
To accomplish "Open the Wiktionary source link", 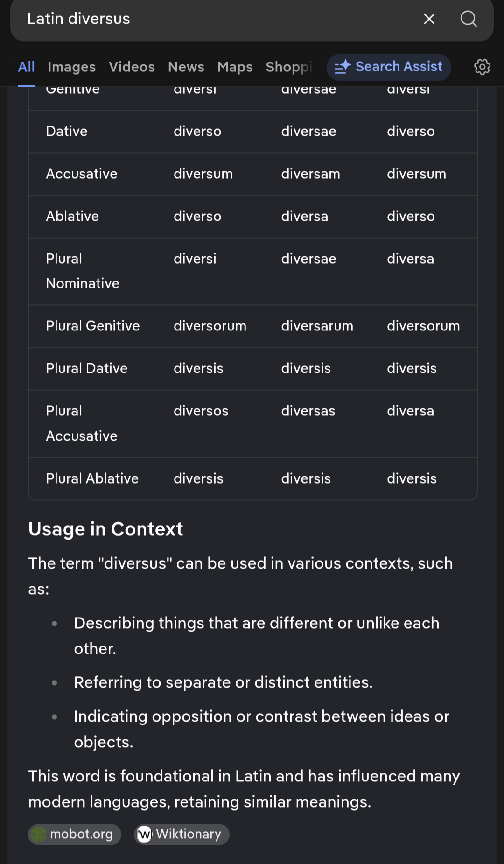I will click(182, 834).
